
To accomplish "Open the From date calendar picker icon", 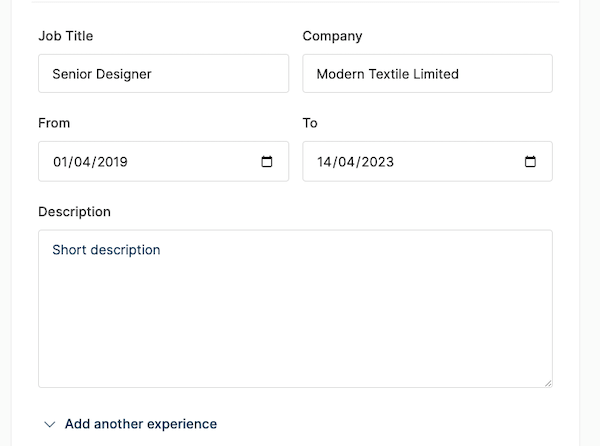I will [267, 162].
